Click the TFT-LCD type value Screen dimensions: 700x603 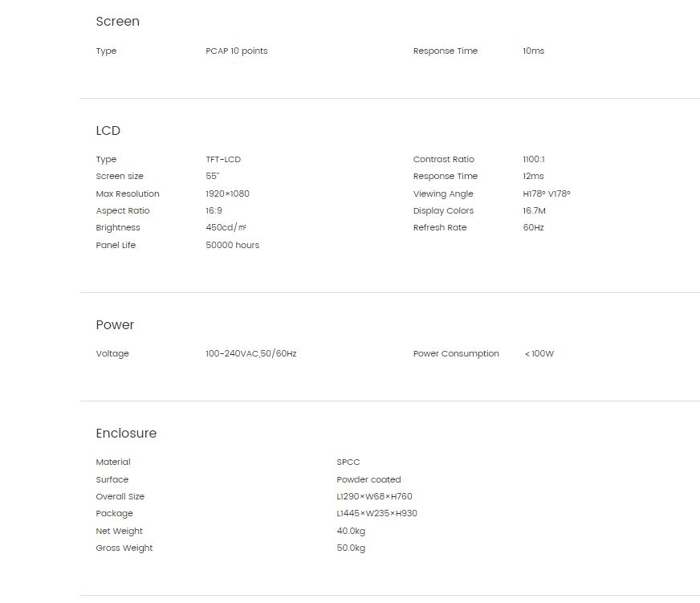[223, 160]
